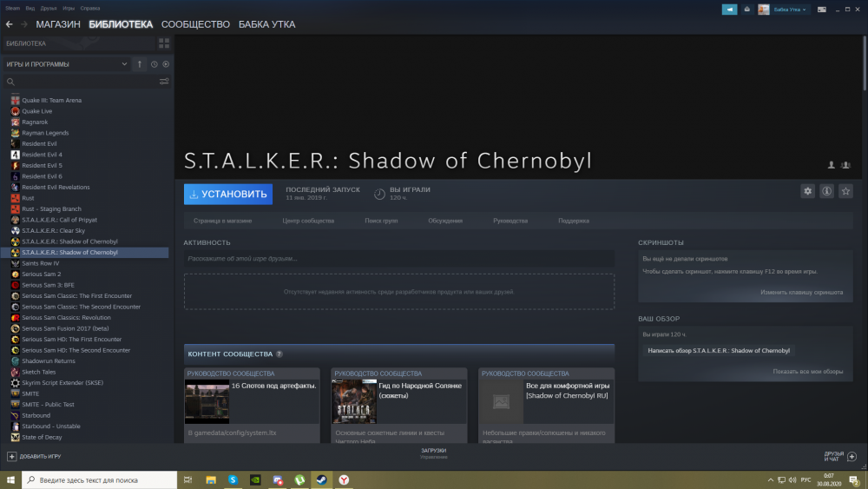Screen dimensions: 868x489
Task: Open Yandex Browser from taskbar
Action: 344,479
